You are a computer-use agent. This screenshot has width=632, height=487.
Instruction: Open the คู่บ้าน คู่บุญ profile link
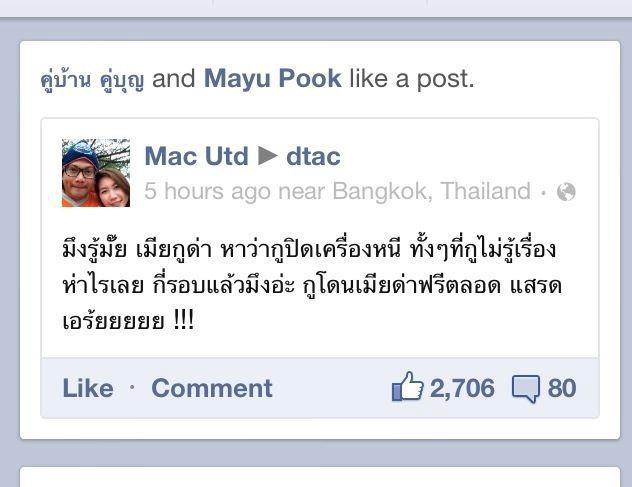[92, 79]
